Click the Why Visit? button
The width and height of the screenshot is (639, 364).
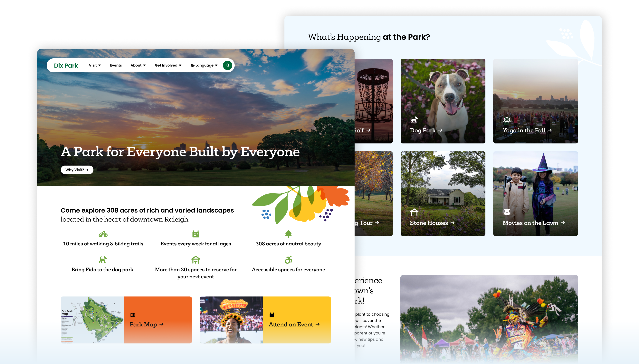coord(77,170)
